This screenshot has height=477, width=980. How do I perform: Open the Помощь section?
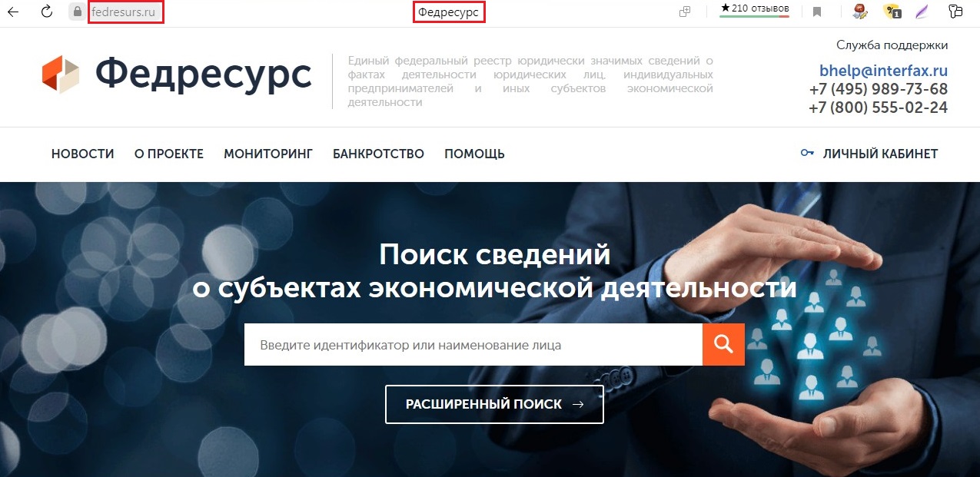coord(474,154)
